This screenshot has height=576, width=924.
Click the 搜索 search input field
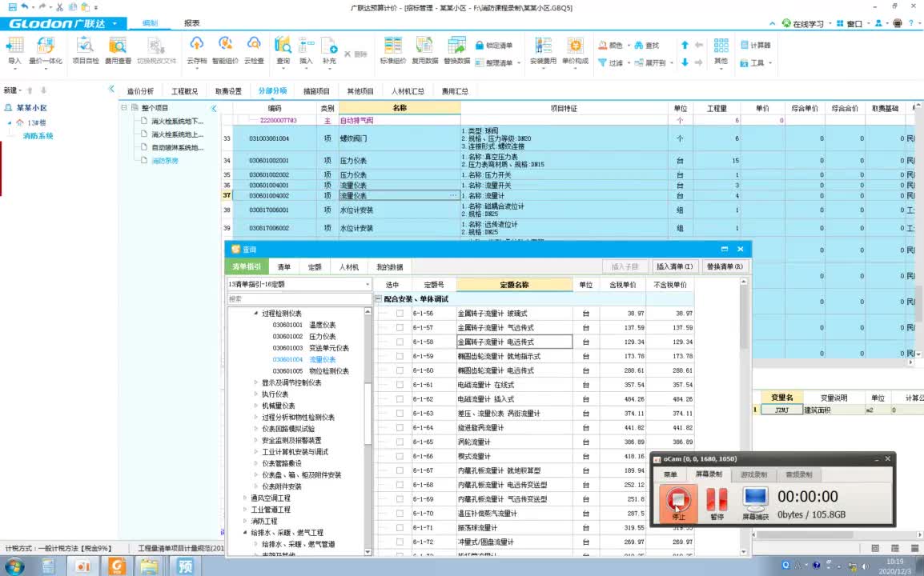pos(299,299)
